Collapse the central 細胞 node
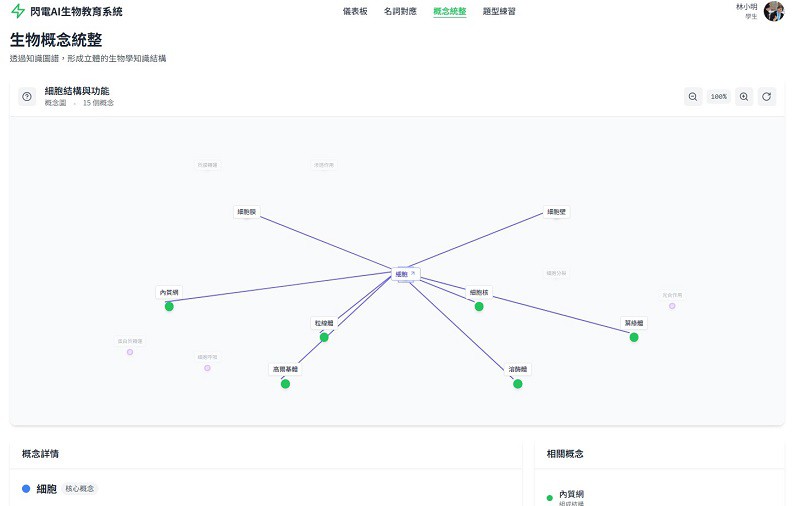The height and width of the screenshot is (506, 800). (x=413, y=273)
